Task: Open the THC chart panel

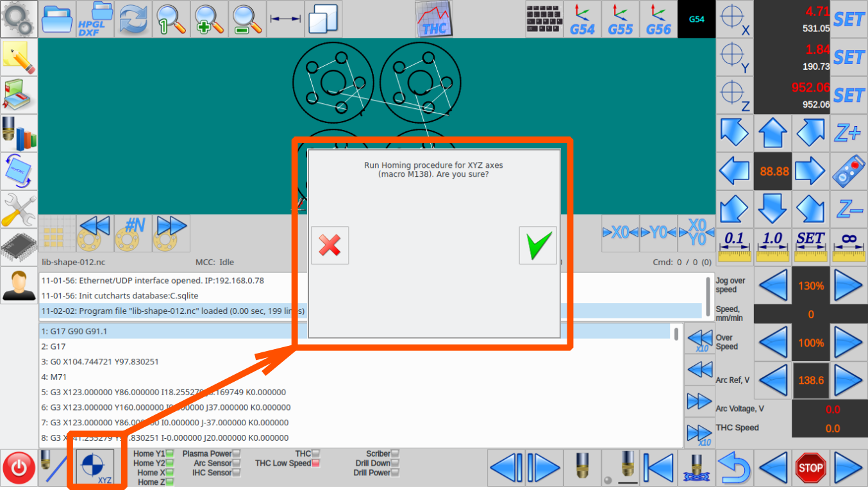Action: tap(433, 19)
